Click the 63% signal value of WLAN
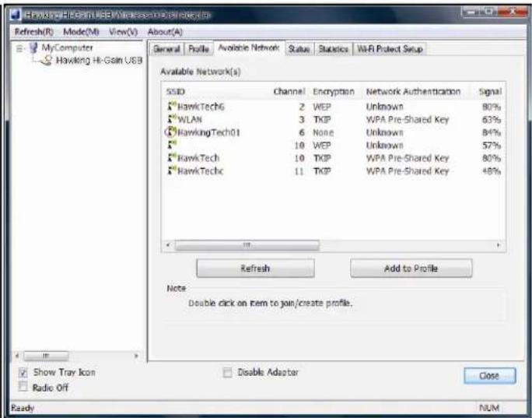Screen dimensions: 532x418 coord(492,120)
